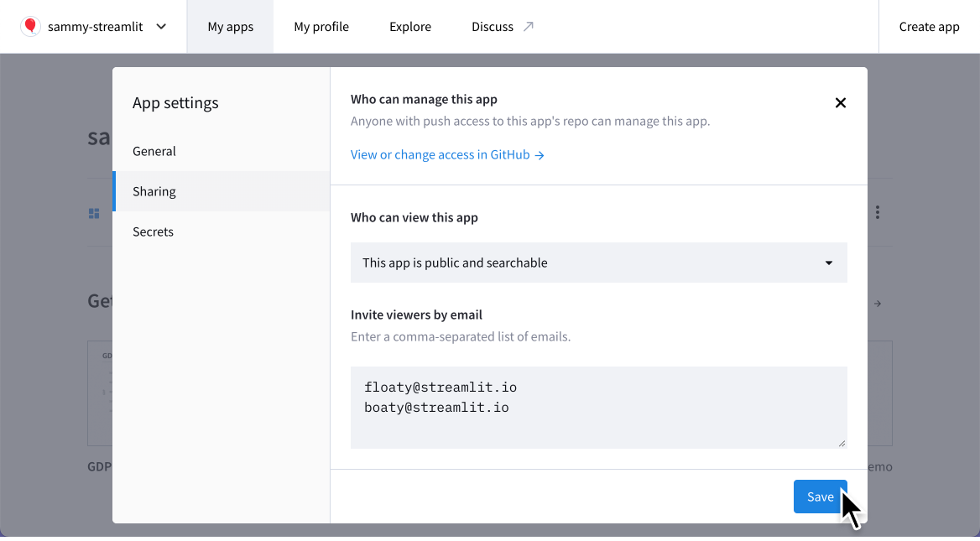Switch to the My profile tab
980x541 pixels.
pyautogui.click(x=321, y=26)
